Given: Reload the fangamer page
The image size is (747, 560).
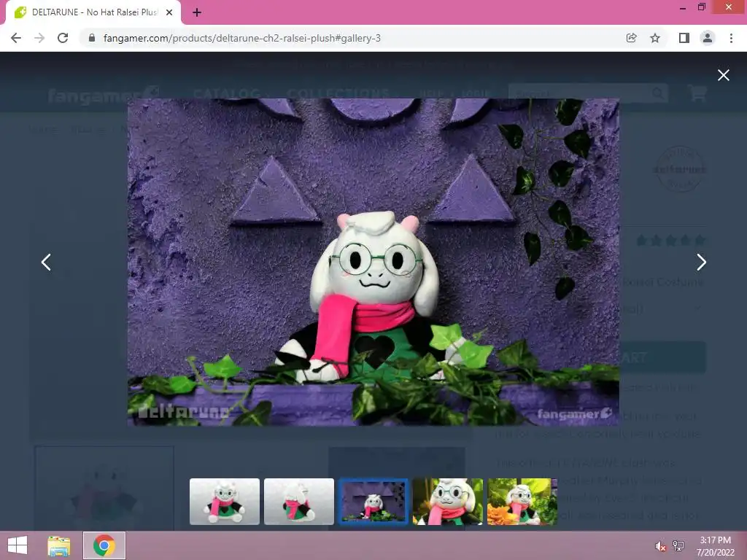Looking at the screenshot, I should point(63,38).
